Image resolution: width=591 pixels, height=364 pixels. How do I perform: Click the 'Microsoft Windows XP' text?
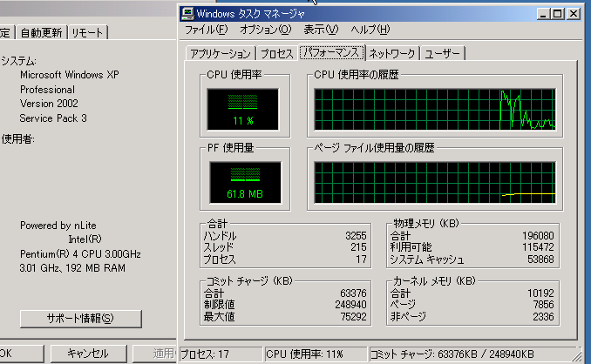[70, 75]
